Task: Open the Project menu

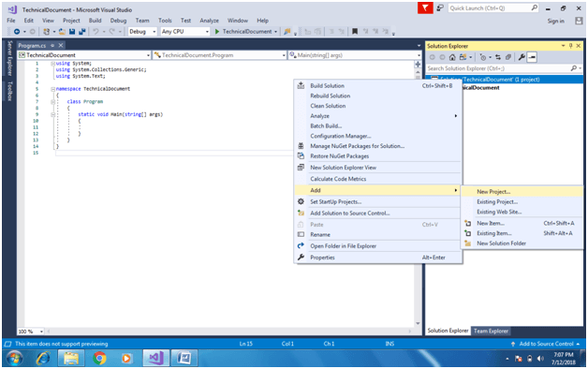Action: click(71, 21)
